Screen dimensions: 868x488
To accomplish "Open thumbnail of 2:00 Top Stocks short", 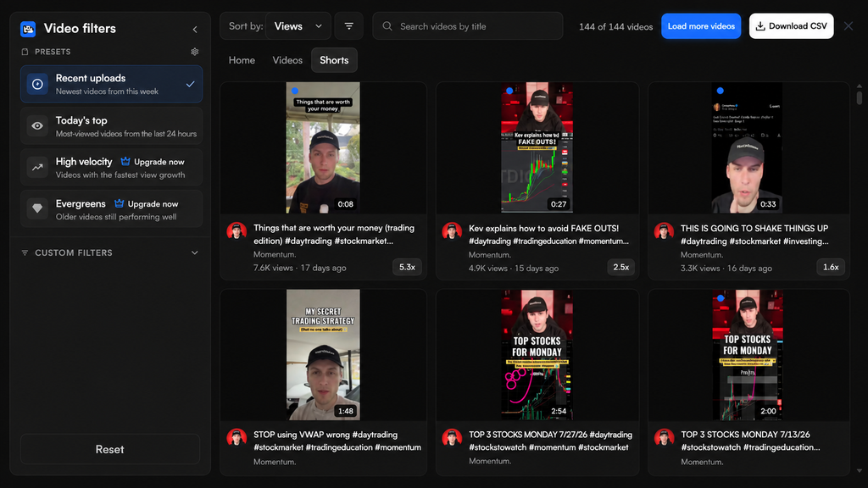I will click(x=747, y=355).
